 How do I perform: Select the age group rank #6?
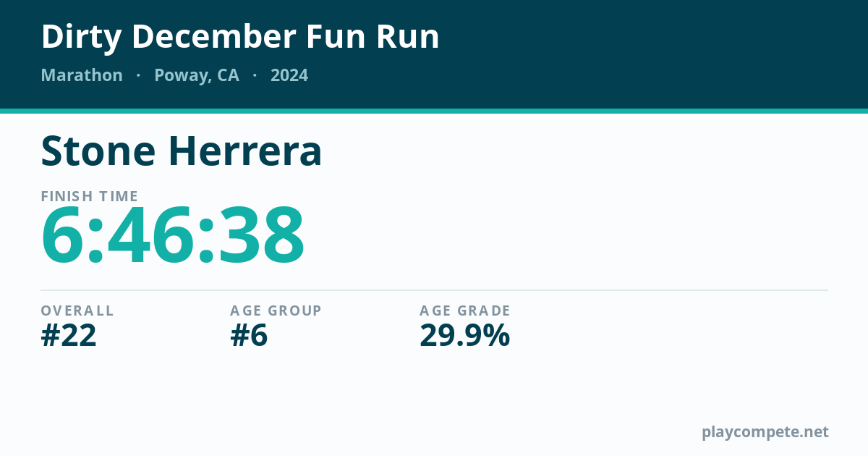(249, 336)
